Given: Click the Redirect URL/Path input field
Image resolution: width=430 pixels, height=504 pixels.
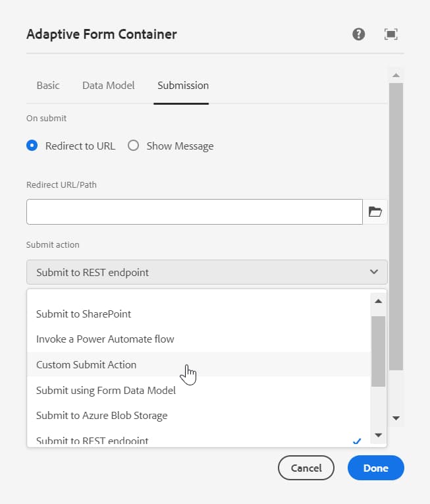Looking at the screenshot, I should pos(194,211).
